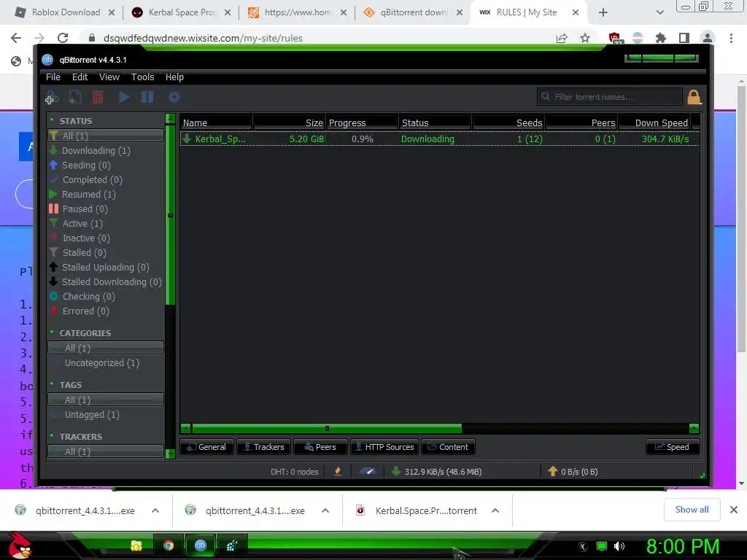Open the Chrome three-dot menu
This screenshot has width=747, height=560.
(731, 38)
